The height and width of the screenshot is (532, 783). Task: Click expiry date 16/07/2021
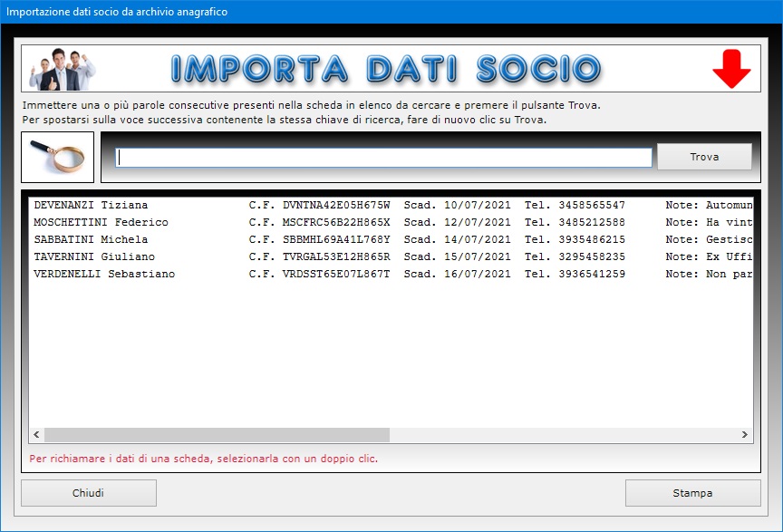pyautogui.click(x=478, y=275)
